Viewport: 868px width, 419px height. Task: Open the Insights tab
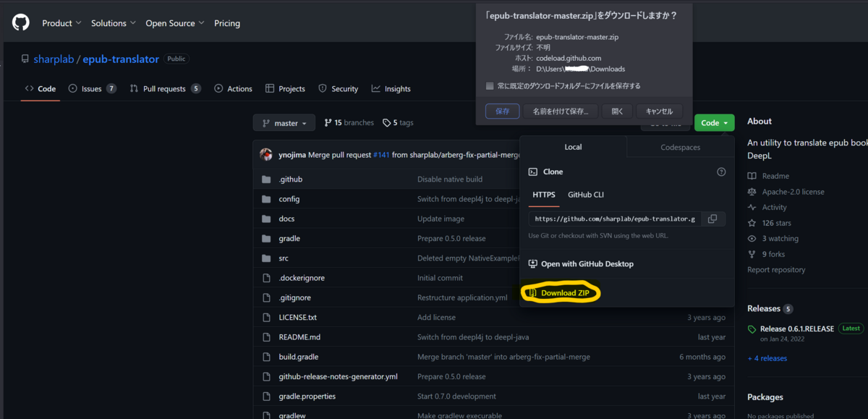[x=391, y=89]
